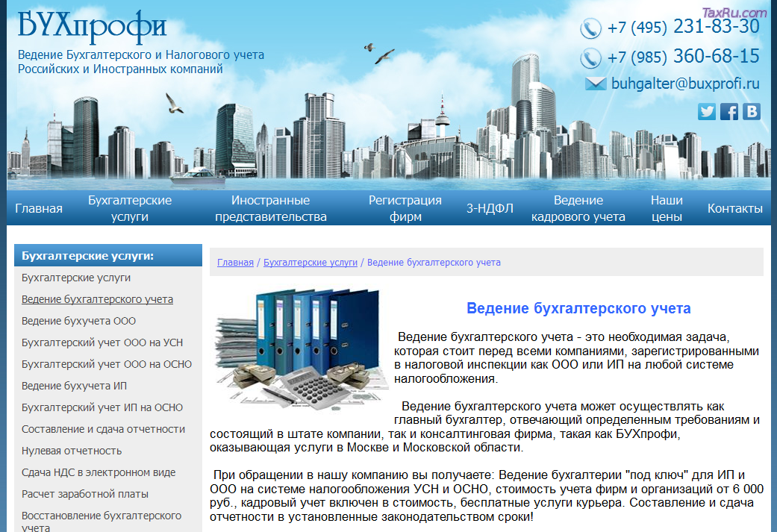Select Регистрация фирм in the navigation bar

pyautogui.click(x=405, y=208)
